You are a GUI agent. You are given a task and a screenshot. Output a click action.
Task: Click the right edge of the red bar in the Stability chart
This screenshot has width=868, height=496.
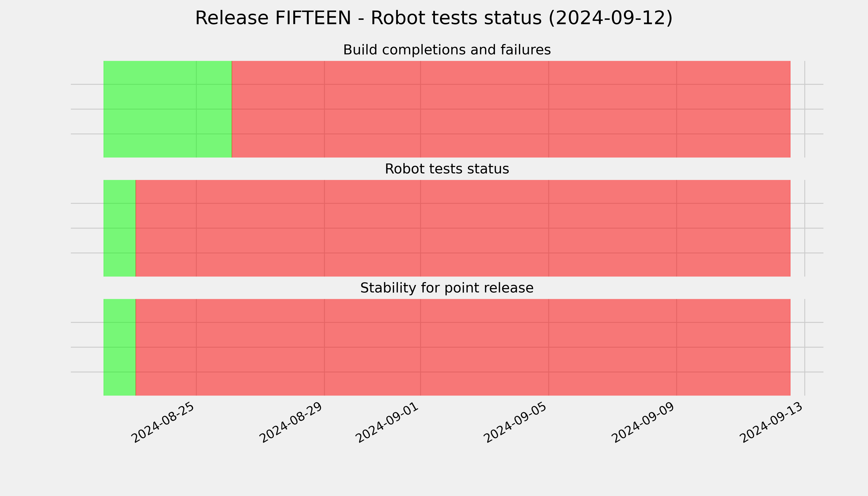pos(790,347)
